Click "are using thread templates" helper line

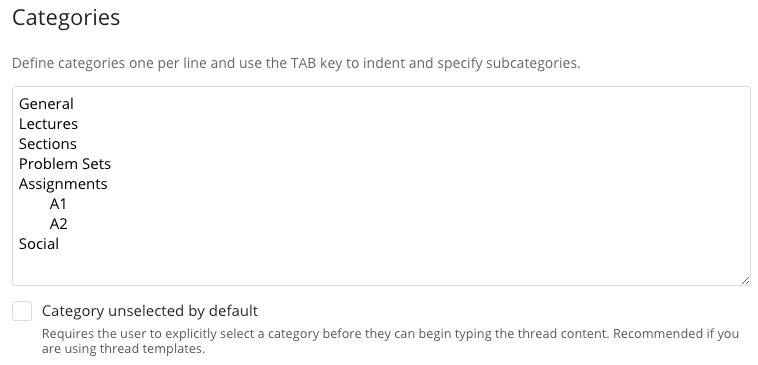click(123, 348)
